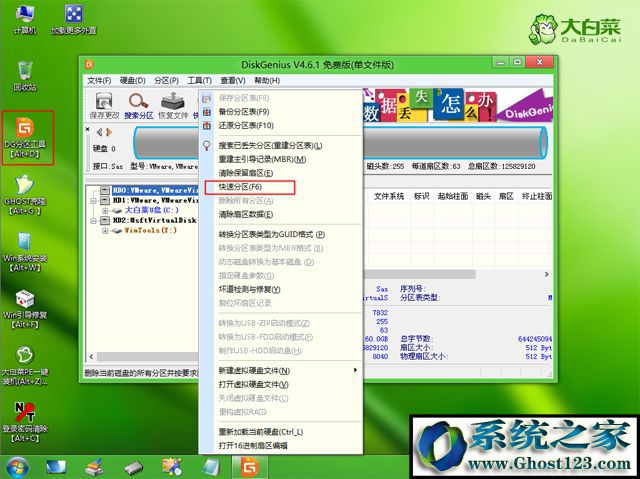
Task: Click 起始柱面 column header
Action: pos(453,196)
